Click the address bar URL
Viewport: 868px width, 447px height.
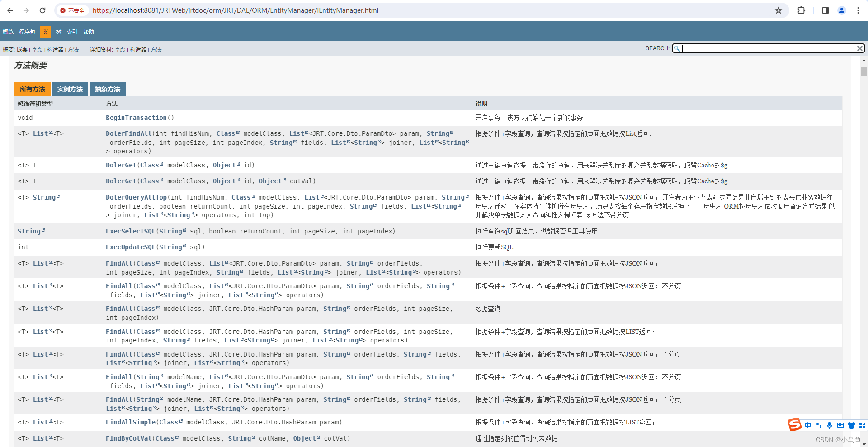point(235,10)
